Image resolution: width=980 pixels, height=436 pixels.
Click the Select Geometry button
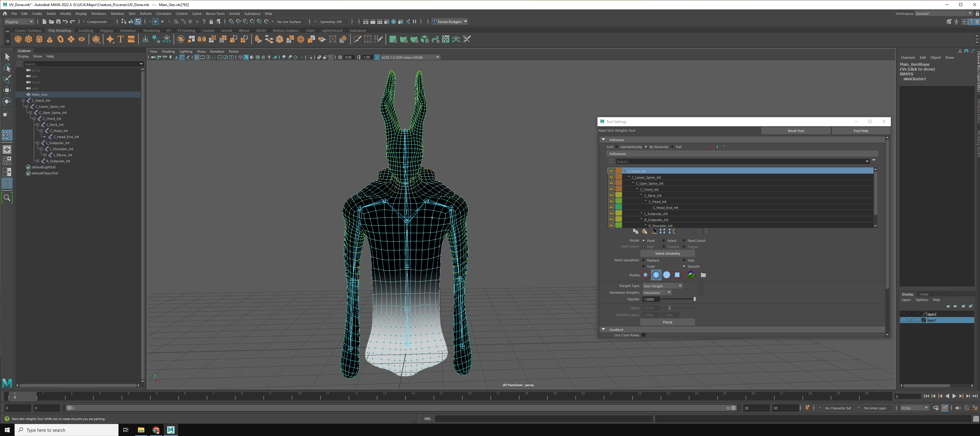click(667, 254)
